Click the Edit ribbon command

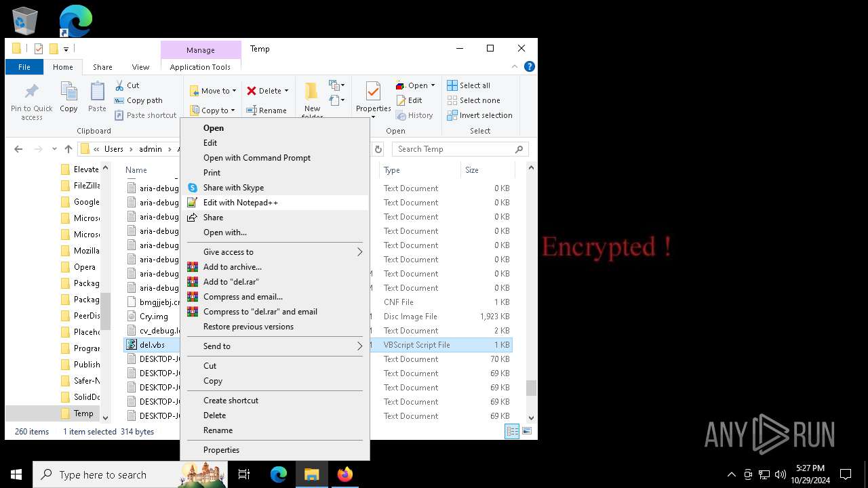pyautogui.click(x=409, y=100)
